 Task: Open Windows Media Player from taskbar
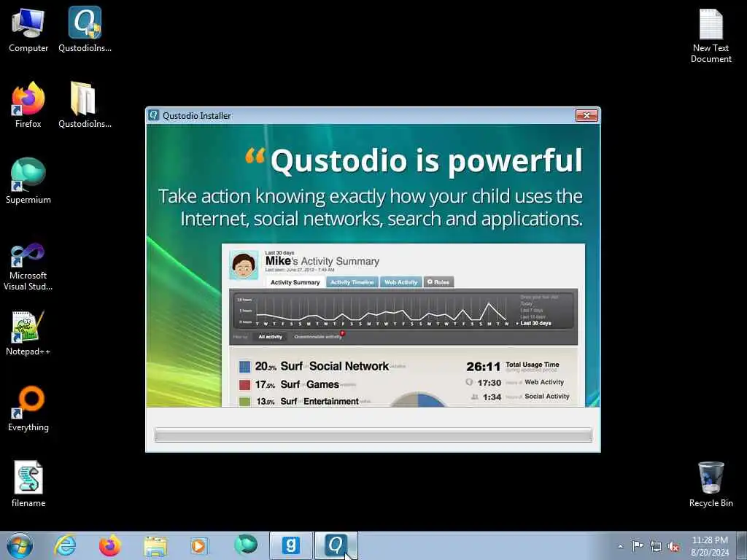point(199,545)
